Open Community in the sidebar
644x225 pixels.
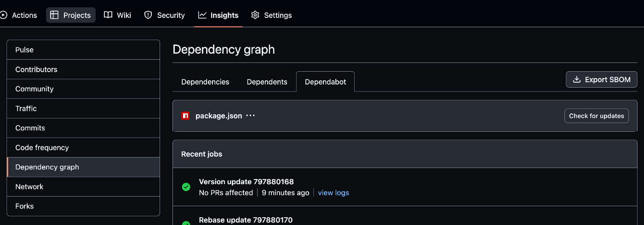click(x=83, y=89)
